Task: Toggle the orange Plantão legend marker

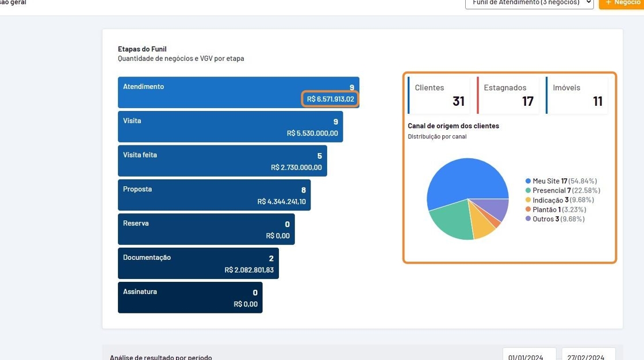Action: coord(528,209)
